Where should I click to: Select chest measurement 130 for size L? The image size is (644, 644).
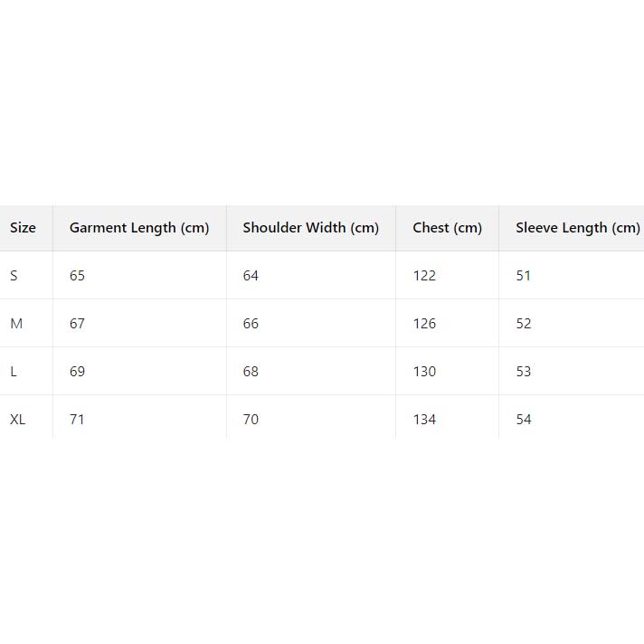coord(424,372)
